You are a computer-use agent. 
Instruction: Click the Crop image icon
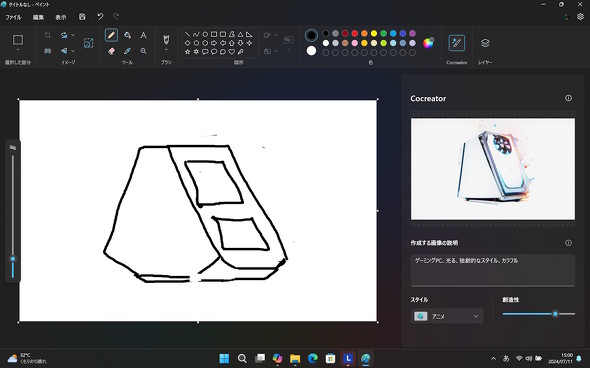[47, 35]
